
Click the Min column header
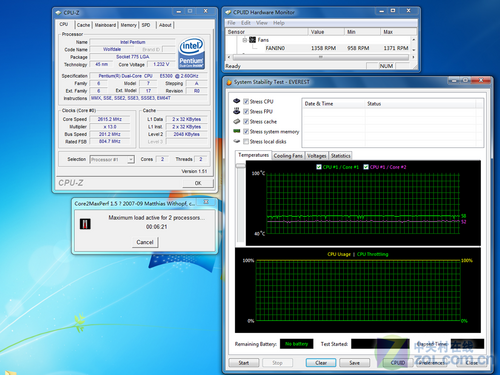(362, 32)
